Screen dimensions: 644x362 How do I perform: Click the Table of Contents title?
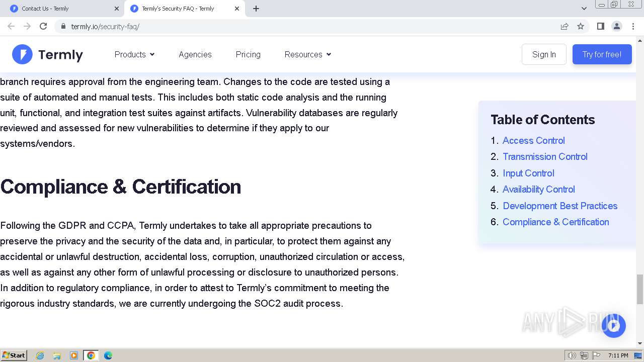[x=542, y=120]
